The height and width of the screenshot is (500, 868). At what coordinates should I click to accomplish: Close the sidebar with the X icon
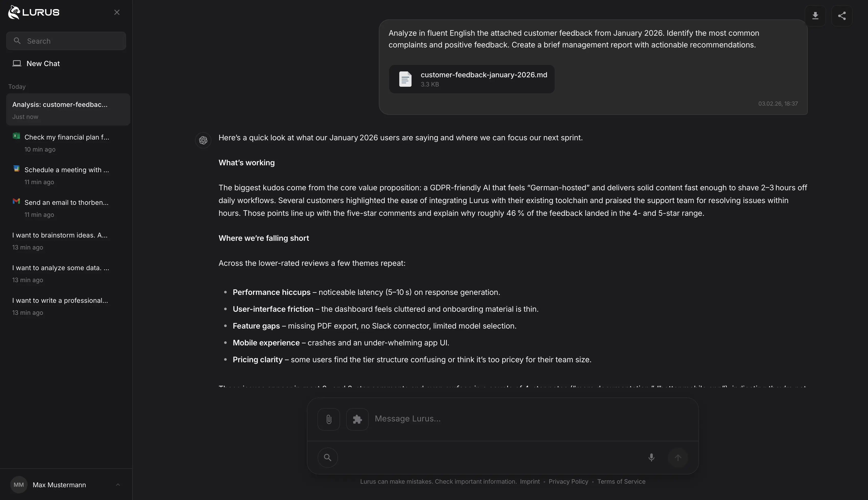117,12
